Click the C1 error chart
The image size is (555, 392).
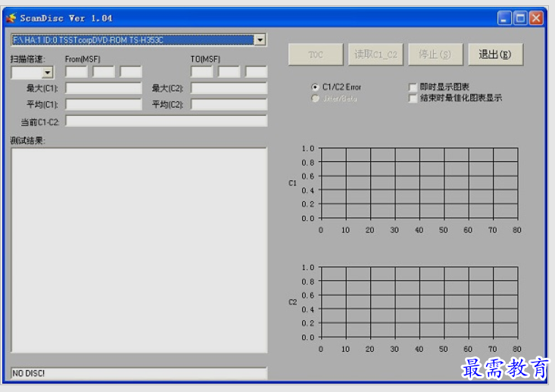[419, 183]
